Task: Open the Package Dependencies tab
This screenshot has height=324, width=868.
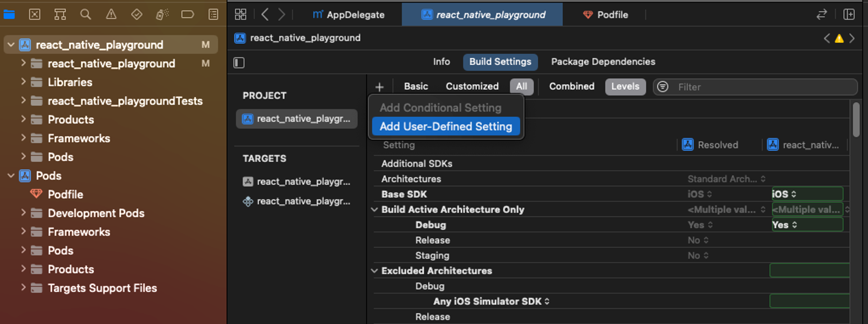Action: point(603,62)
